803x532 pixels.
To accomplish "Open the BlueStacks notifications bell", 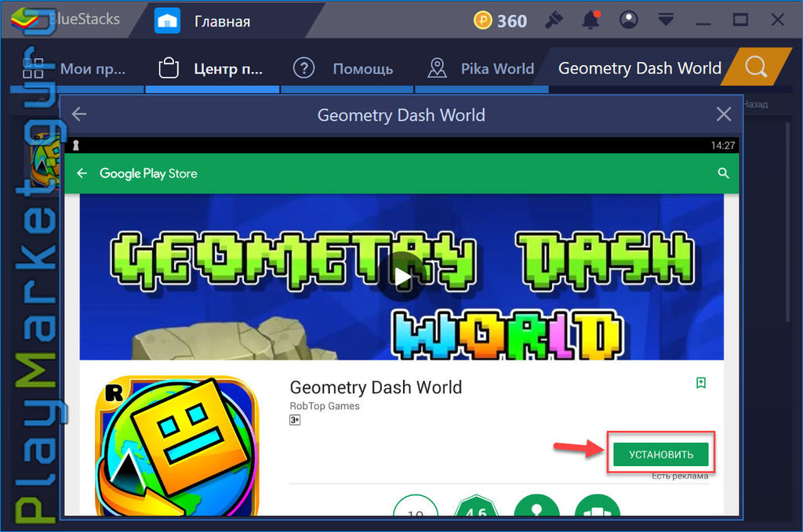I will [x=590, y=20].
